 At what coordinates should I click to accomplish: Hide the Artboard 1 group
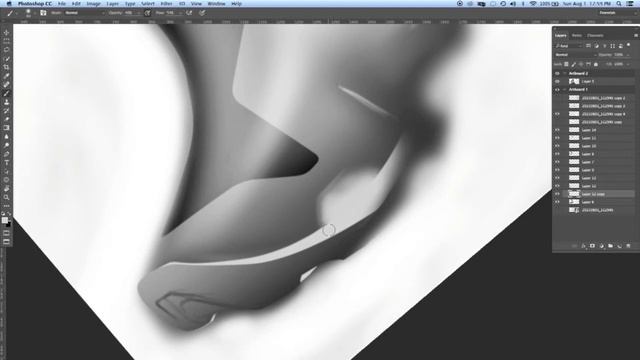(557, 89)
